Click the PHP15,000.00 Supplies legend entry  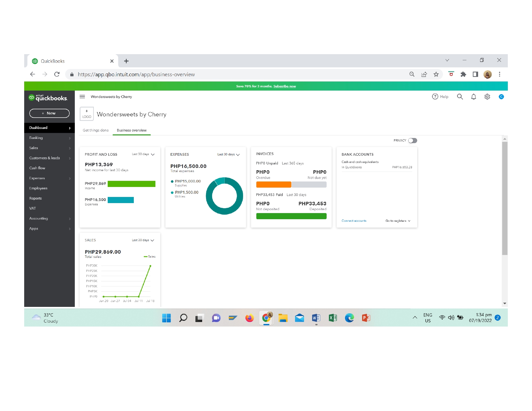(x=186, y=183)
